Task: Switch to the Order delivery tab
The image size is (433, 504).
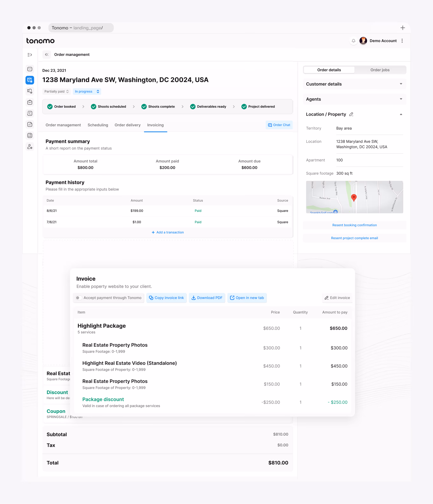Action: tap(128, 125)
